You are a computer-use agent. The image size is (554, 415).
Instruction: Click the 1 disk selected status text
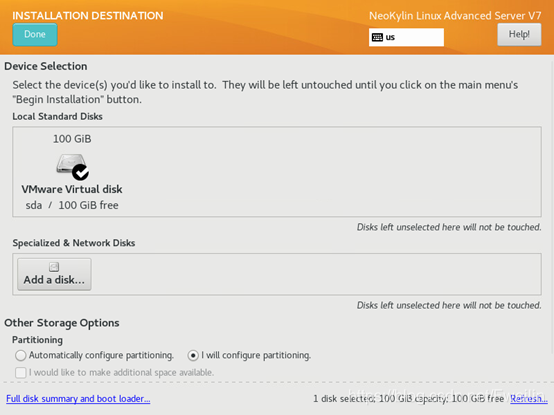coord(408,399)
